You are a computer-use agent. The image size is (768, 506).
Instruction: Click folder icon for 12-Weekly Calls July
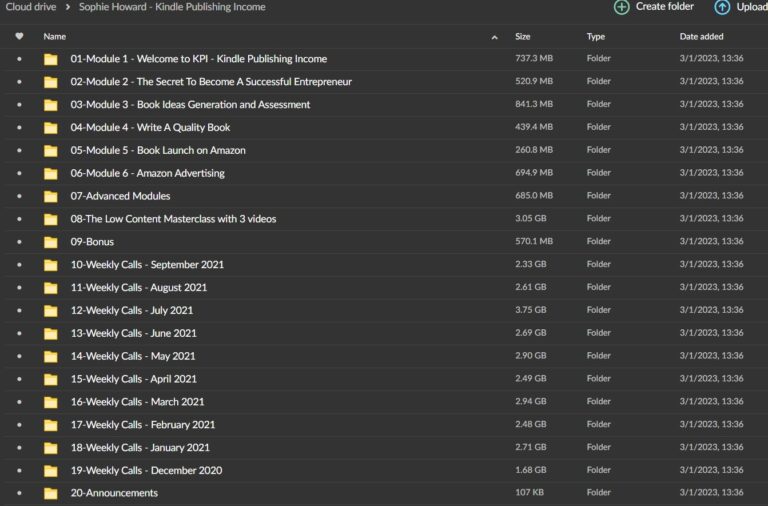click(50, 311)
